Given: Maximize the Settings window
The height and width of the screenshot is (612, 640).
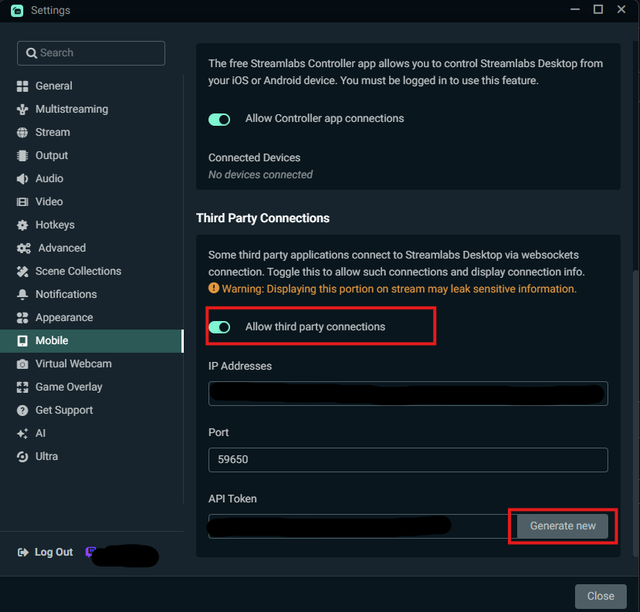Looking at the screenshot, I should coord(598,9).
